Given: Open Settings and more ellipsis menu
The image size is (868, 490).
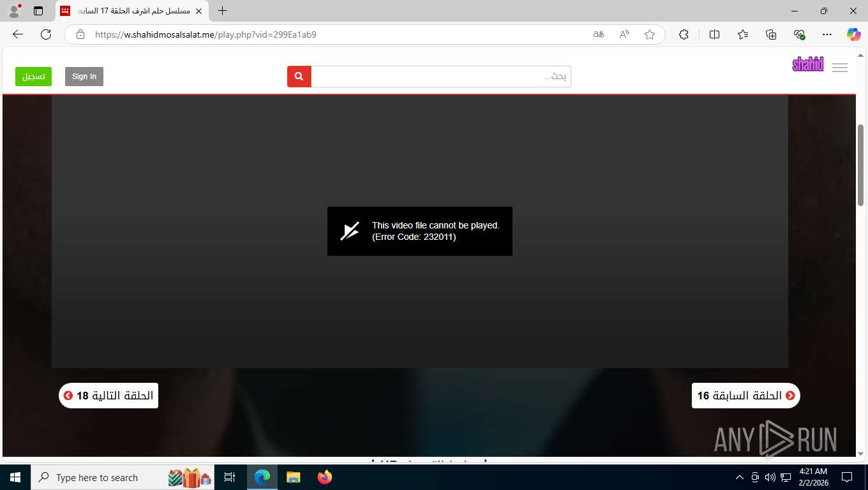Looking at the screenshot, I should point(827,34).
